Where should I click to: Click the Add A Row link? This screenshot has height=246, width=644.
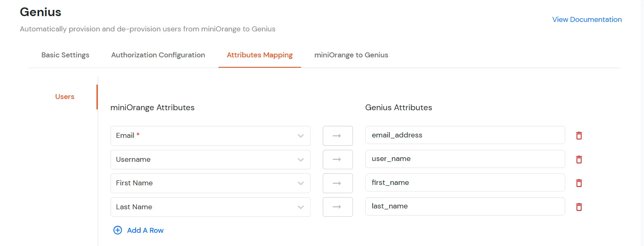145,230
